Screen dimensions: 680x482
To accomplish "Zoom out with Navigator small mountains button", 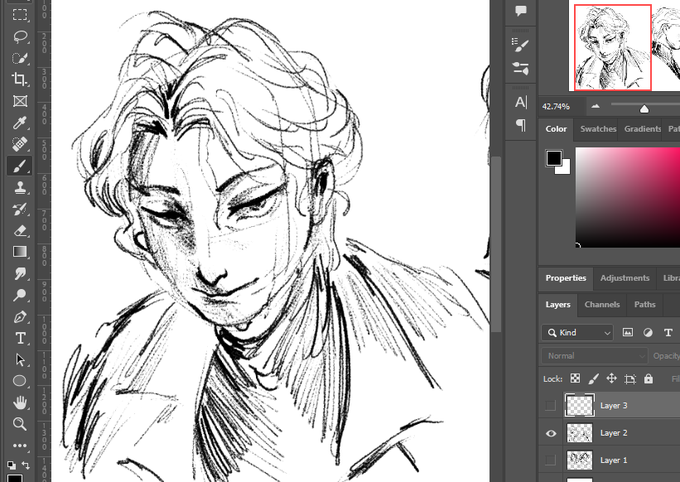I will [595, 106].
